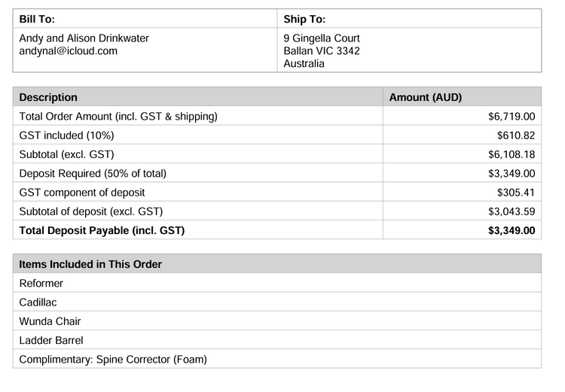Click the GST included (10%) amount $610.82

coord(516,135)
